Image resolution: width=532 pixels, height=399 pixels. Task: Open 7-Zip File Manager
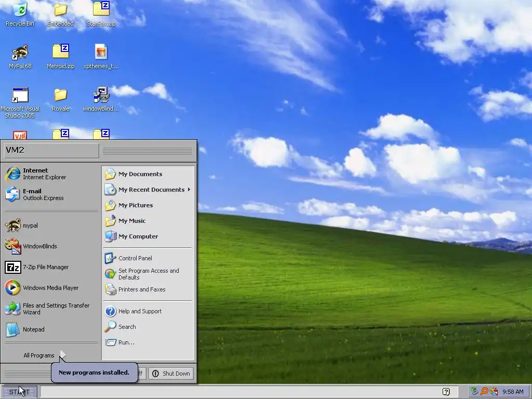coord(51,267)
